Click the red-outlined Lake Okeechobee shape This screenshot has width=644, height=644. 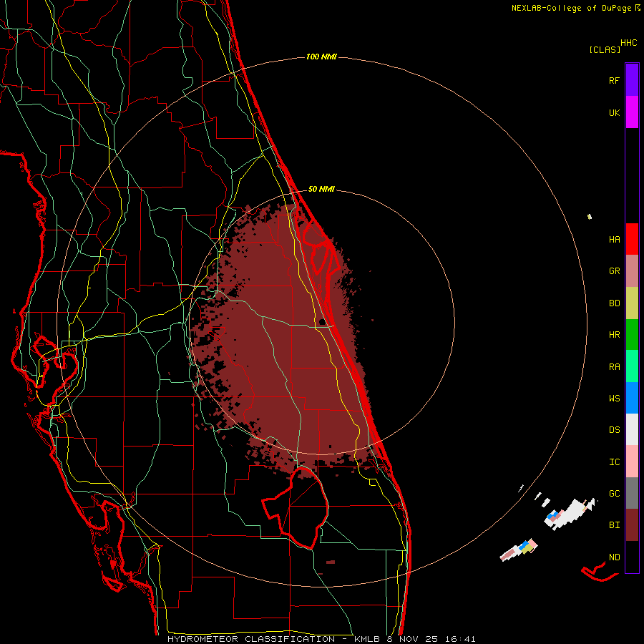click(x=296, y=507)
